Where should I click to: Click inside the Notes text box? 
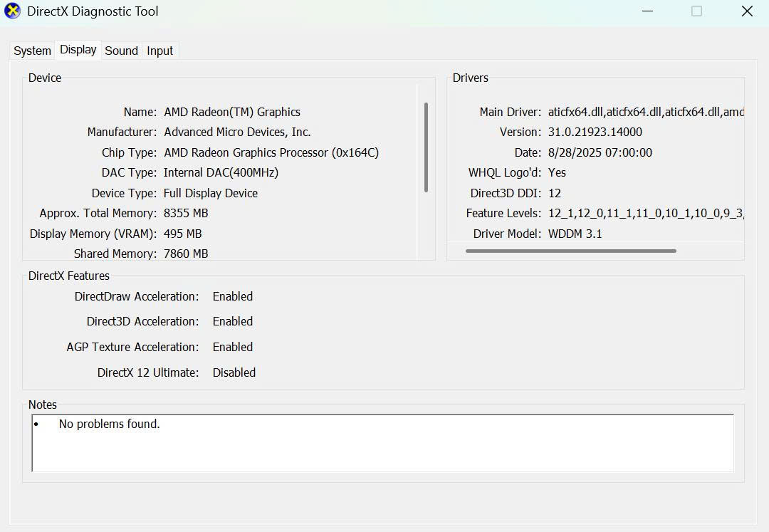[x=382, y=443]
